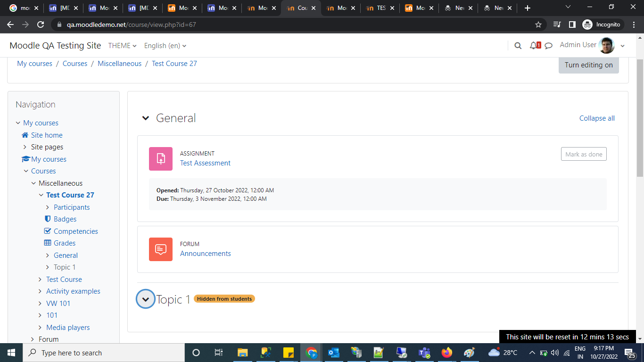Expand VW 101 in navigation
Screen dimensions: 644x362
tap(40, 304)
